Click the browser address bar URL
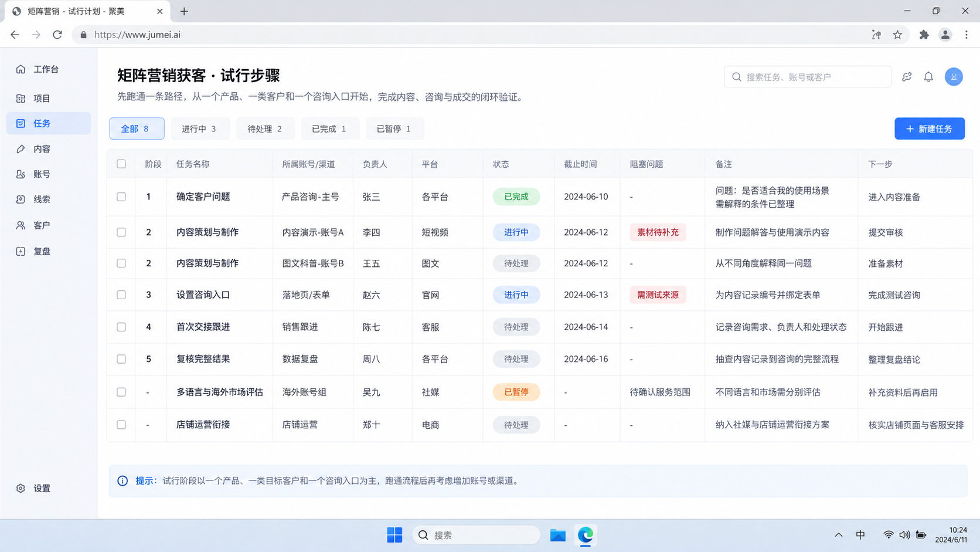 tap(137, 35)
